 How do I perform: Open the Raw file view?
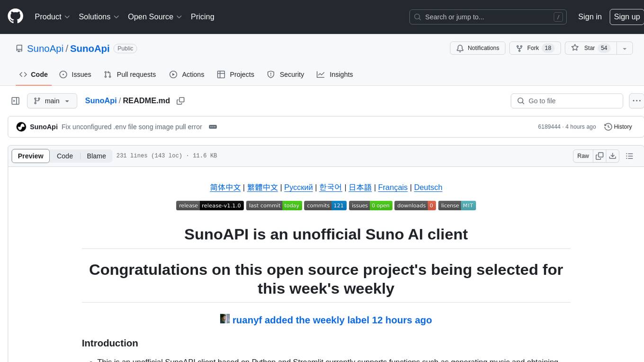(x=583, y=156)
